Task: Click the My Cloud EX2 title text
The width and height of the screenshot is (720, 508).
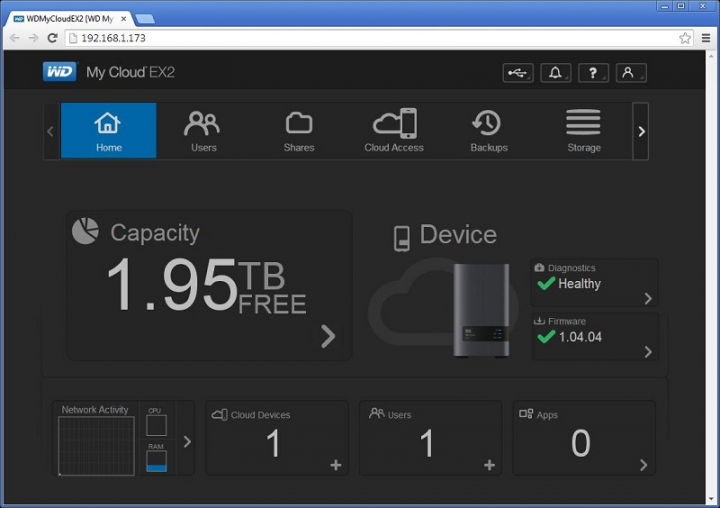Action: coord(130,72)
